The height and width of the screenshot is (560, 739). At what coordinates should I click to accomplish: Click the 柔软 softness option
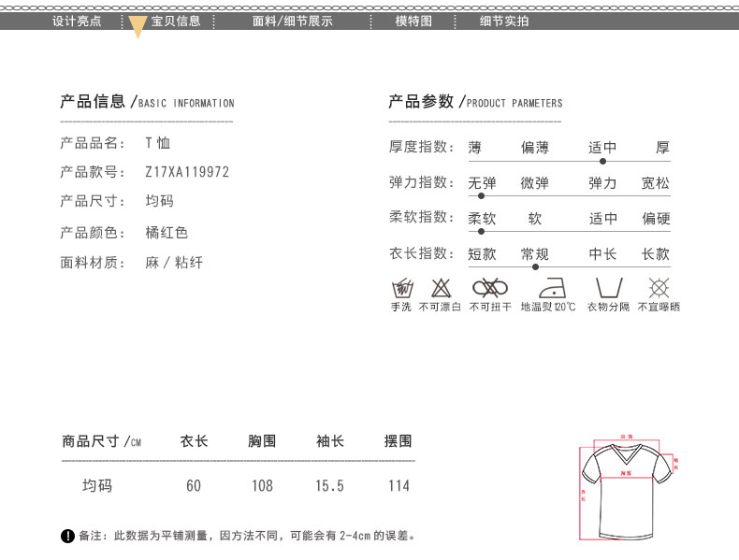[482, 219]
